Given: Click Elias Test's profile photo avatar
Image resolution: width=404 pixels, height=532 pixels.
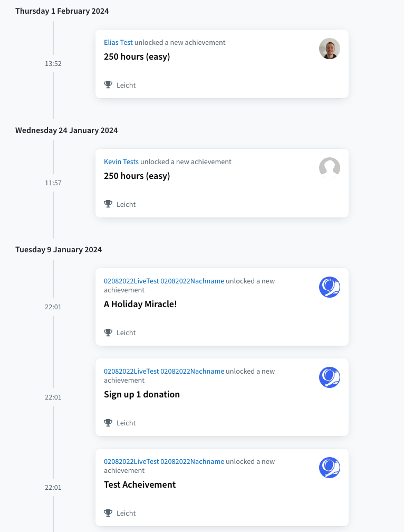Looking at the screenshot, I should (330, 49).
